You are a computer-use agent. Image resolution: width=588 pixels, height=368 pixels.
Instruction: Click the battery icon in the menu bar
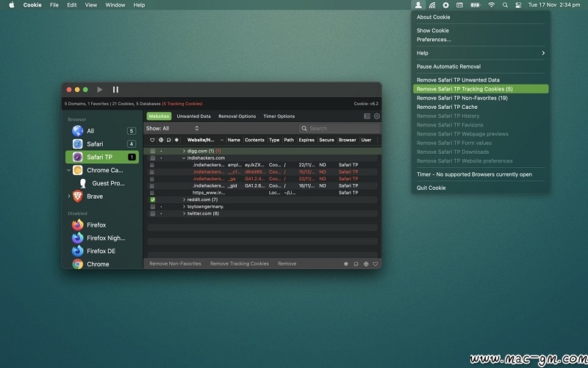476,5
